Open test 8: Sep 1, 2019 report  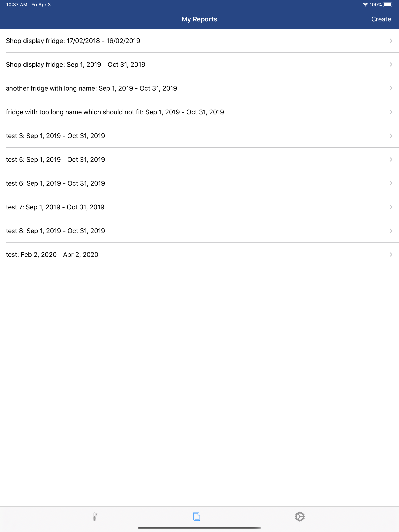pyautogui.click(x=199, y=231)
